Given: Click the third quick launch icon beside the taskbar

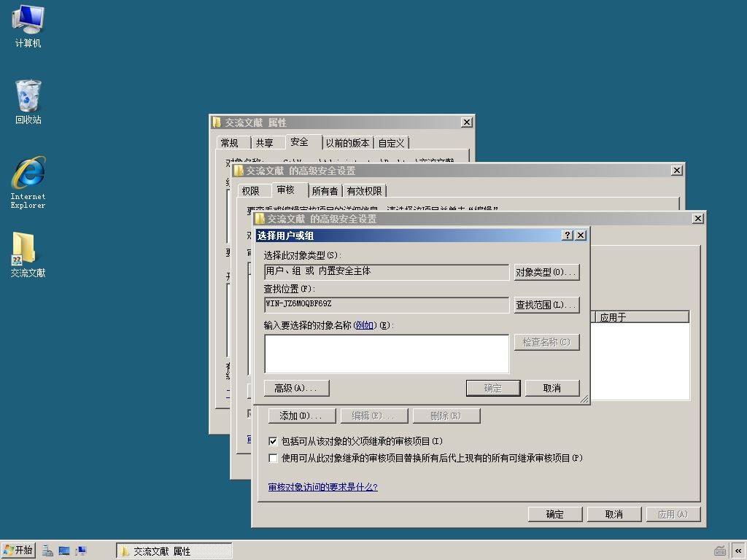Looking at the screenshot, I should (81, 551).
